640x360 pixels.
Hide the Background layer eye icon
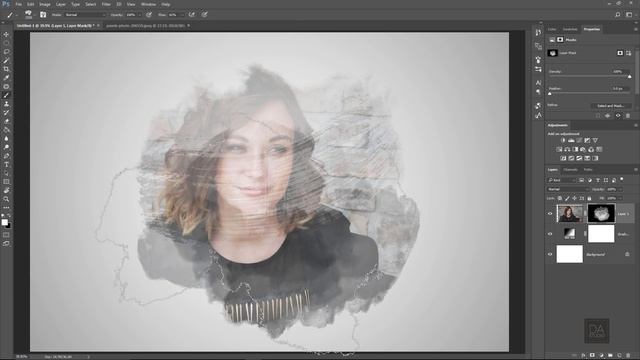[x=550, y=254]
